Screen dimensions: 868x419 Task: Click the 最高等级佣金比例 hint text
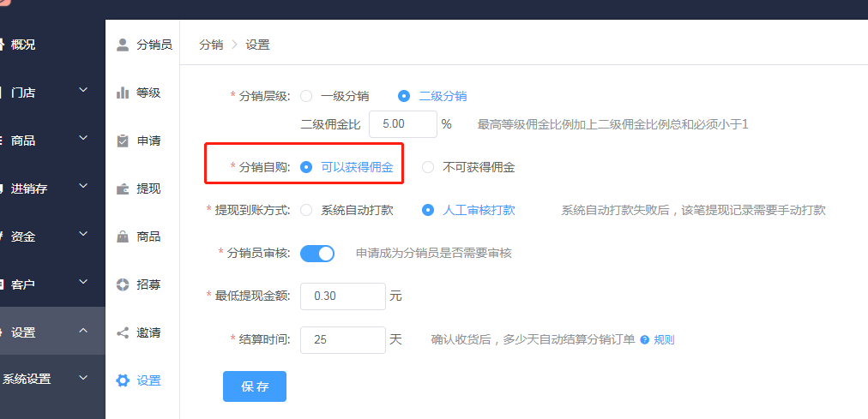(612, 124)
